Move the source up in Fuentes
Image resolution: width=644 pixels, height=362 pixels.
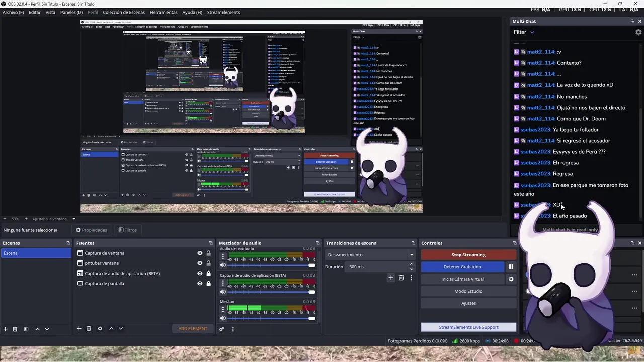pyautogui.click(x=111, y=328)
